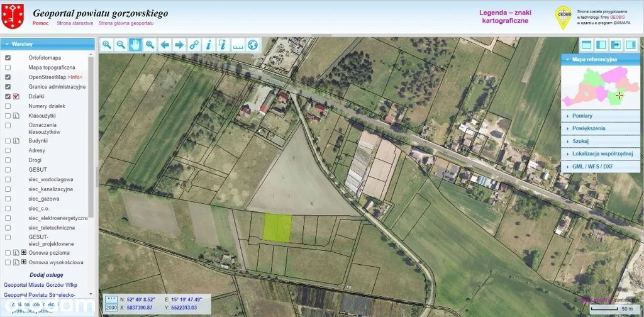The width and height of the screenshot is (644, 317).
Task: Click the highlighted green parcel on map
Action: click(x=277, y=228)
